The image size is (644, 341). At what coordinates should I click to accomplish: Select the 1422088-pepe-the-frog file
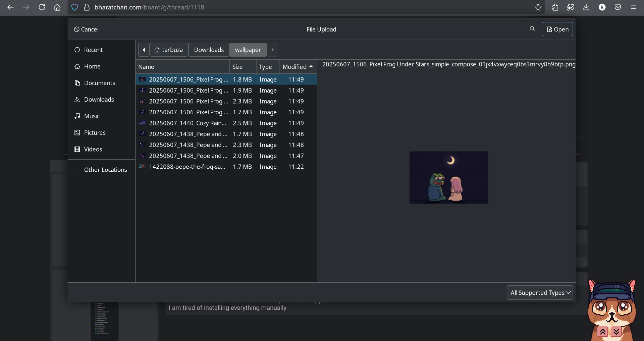point(187,167)
